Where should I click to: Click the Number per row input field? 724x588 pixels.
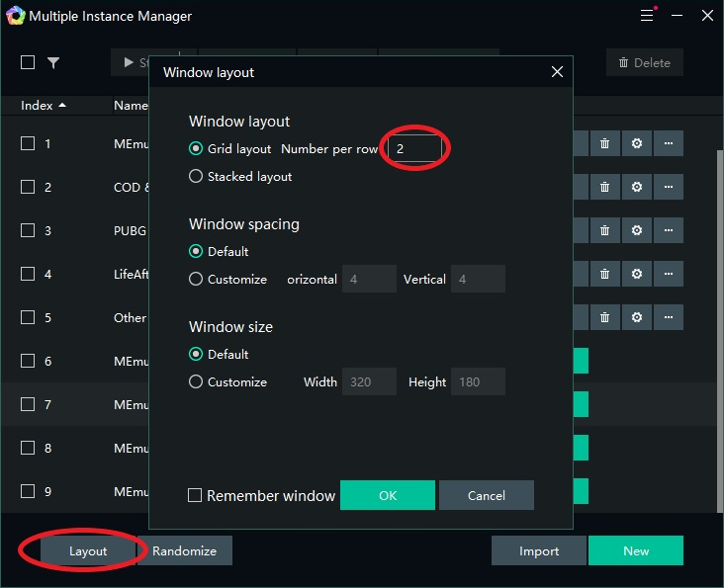click(413, 148)
